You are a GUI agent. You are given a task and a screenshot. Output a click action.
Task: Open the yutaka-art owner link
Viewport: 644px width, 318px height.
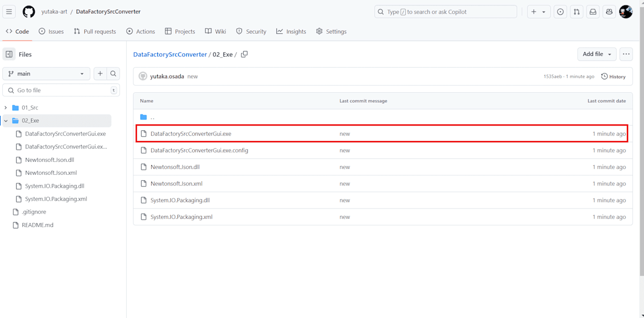pos(54,12)
